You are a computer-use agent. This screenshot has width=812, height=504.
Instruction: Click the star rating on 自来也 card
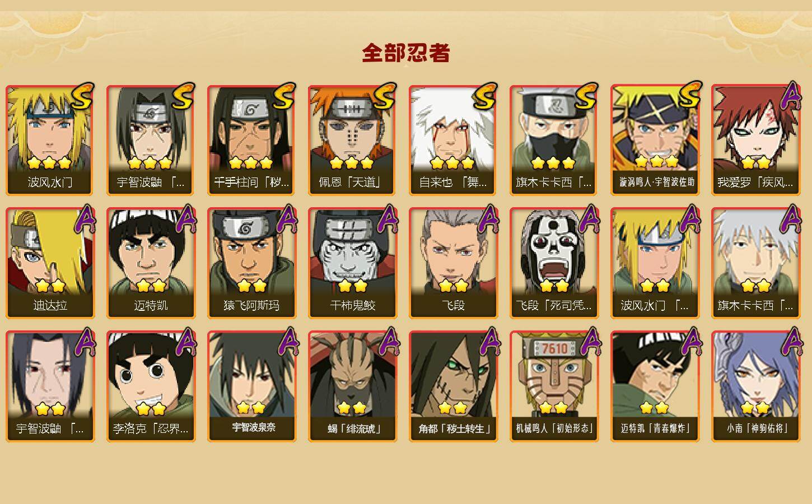[453, 163]
